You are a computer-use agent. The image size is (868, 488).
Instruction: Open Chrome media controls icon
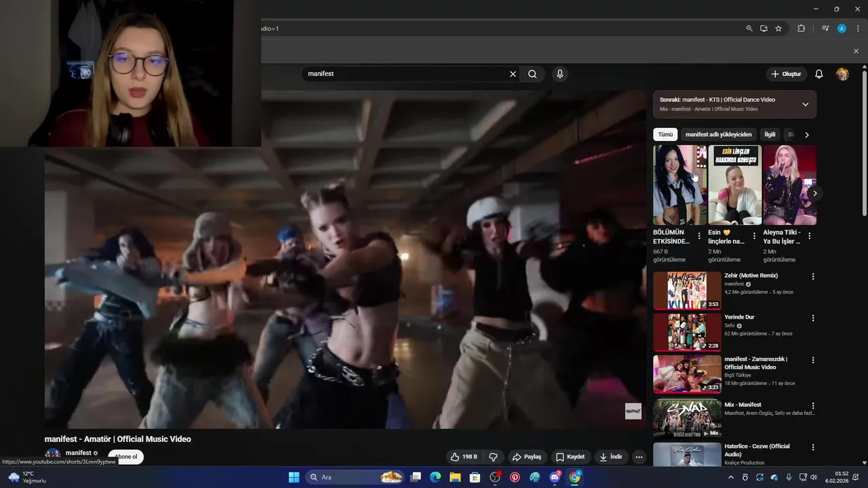coord(825,28)
